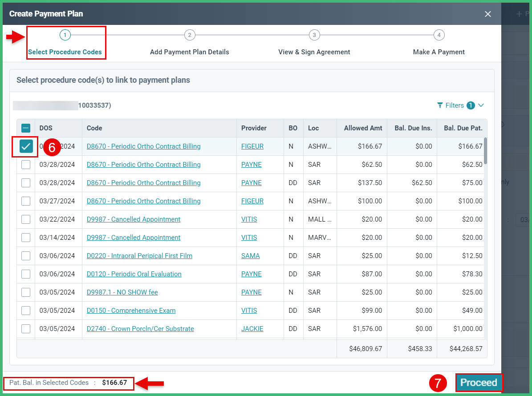Viewport: 532px width, 396px height.
Task: Click the step 3 circle icon
Action: tap(314, 35)
